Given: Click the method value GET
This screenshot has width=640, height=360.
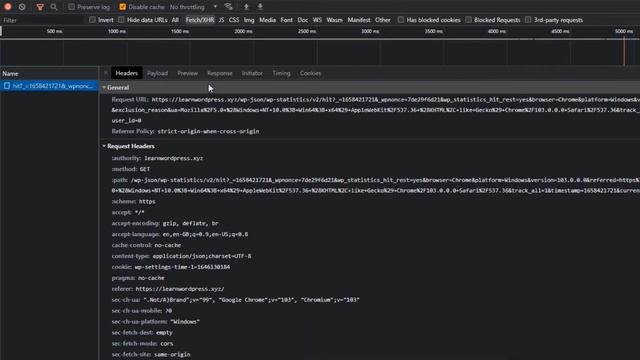Looking at the screenshot, I should pos(145,169).
